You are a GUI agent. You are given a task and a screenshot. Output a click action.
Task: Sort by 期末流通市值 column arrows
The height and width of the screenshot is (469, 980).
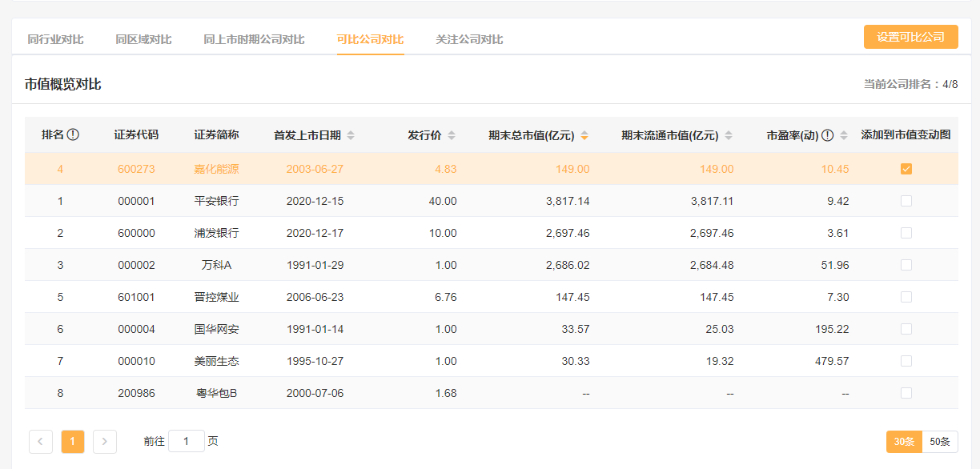(729, 135)
